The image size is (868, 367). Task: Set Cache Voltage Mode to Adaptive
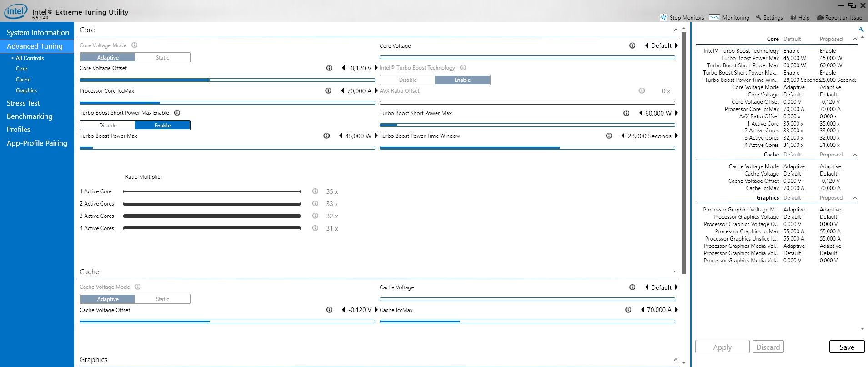pos(108,299)
